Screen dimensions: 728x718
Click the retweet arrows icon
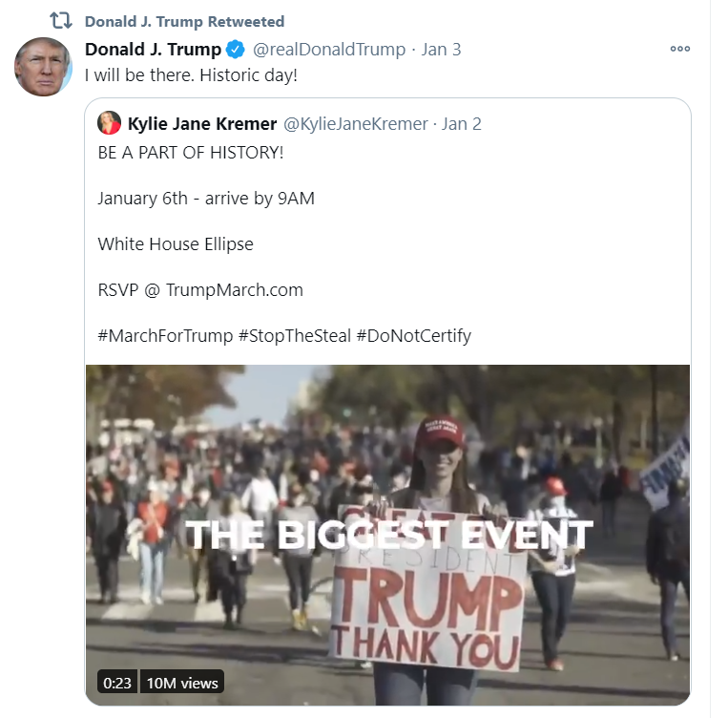(61, 21)
